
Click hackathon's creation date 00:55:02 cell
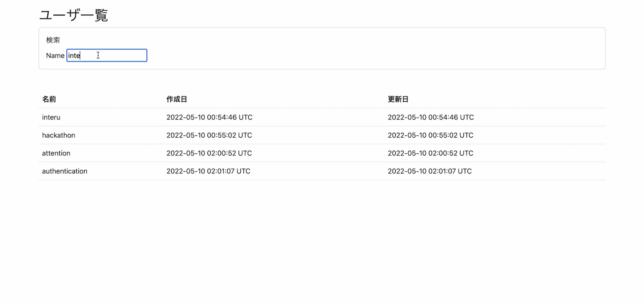click(209, 135)
